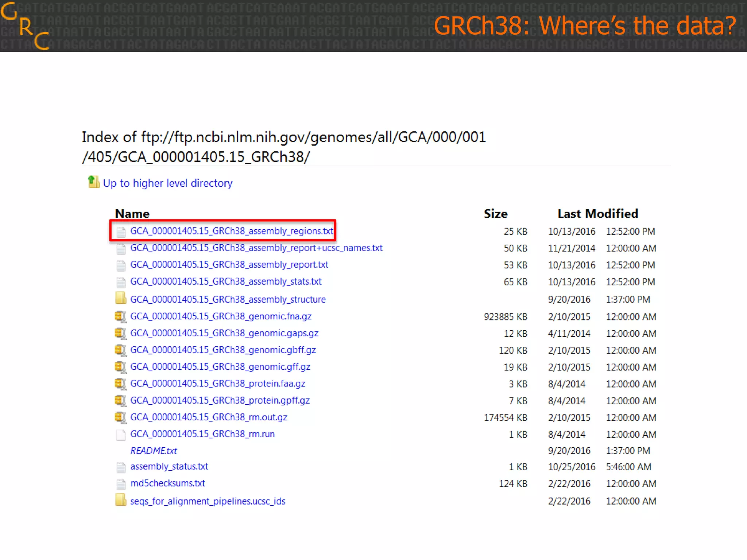Click file icon beside md5checksums.txt

121,484
